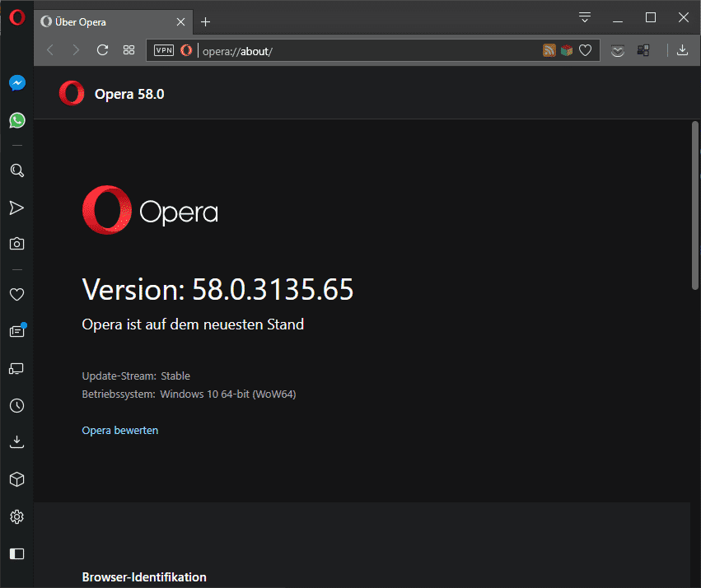Click the Opera site icon in address bar
701x588 pixels.
point(186,50)
